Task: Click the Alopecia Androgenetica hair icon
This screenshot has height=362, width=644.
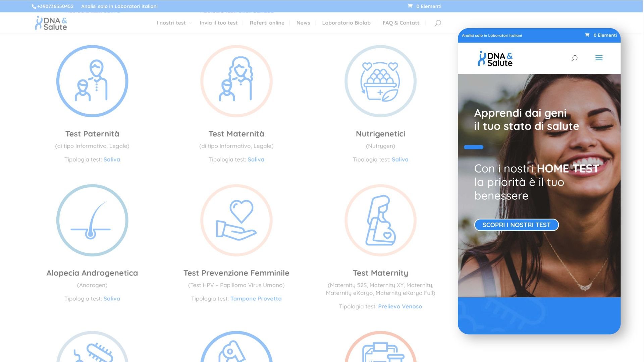Action: coord(93,220)
